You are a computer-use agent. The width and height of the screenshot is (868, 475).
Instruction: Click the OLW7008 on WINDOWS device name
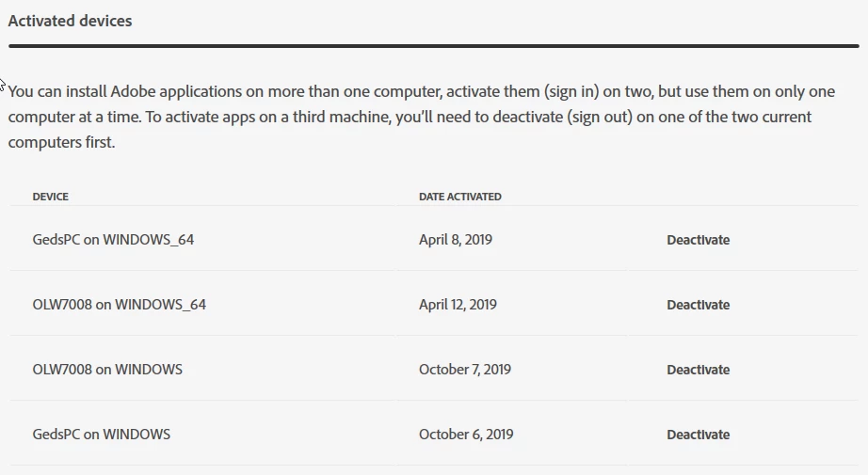pyautogui.click(x=107, y=370)
